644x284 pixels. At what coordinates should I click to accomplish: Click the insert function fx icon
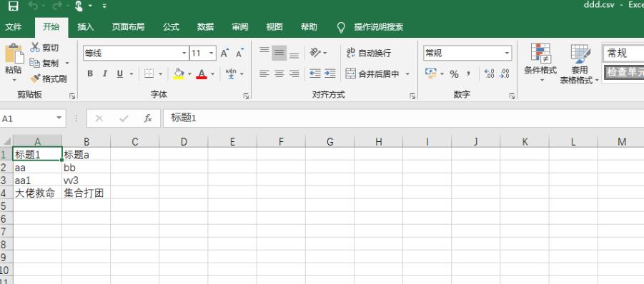(148, 118)
